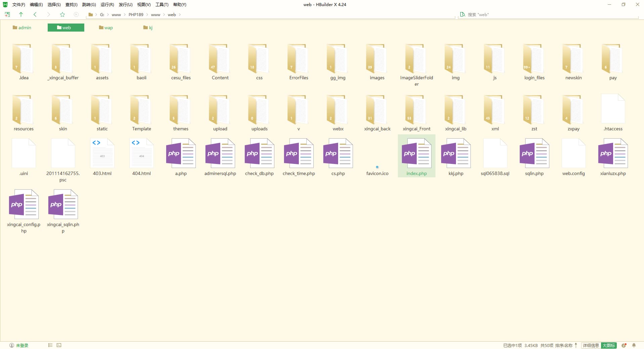
Task: Expand chevron after web in breadcrumb
Action: pyautogui.click(x=180, y=15)
